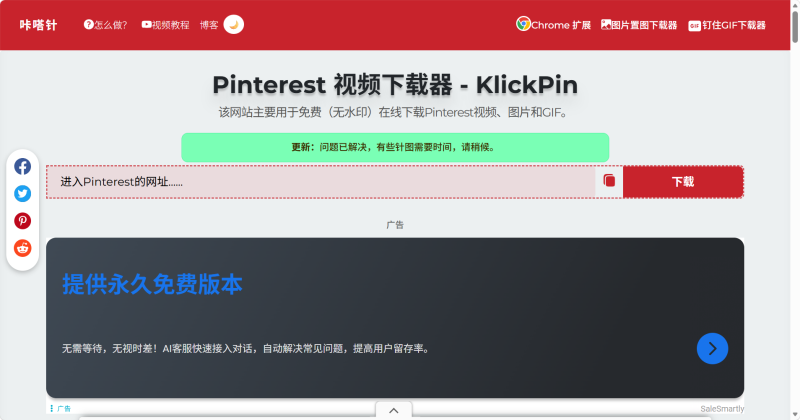This screenshot has width=800, height=420.
Task: Share page on Pinterest
Action: (22, 221)
